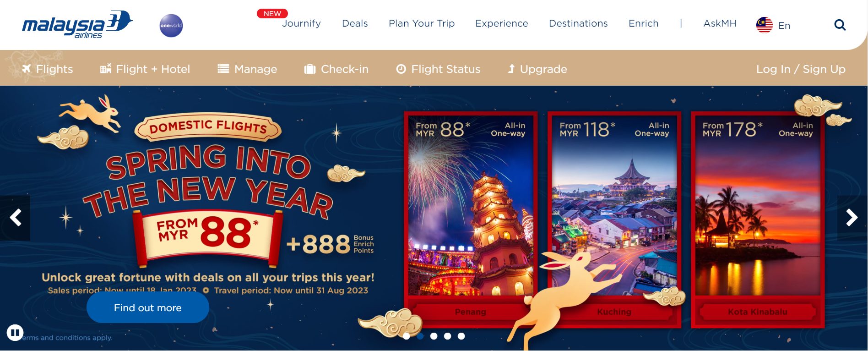This screenshot has width=868, height=351.
Task: Pause the banner slideshow
Action: (x=15, y=332)
